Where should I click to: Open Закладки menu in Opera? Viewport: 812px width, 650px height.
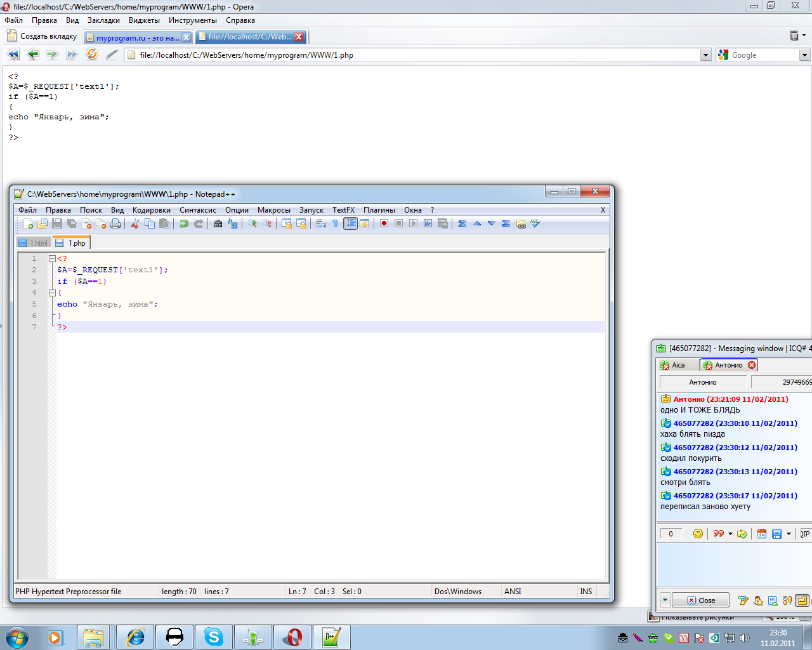tap(103, 20)
